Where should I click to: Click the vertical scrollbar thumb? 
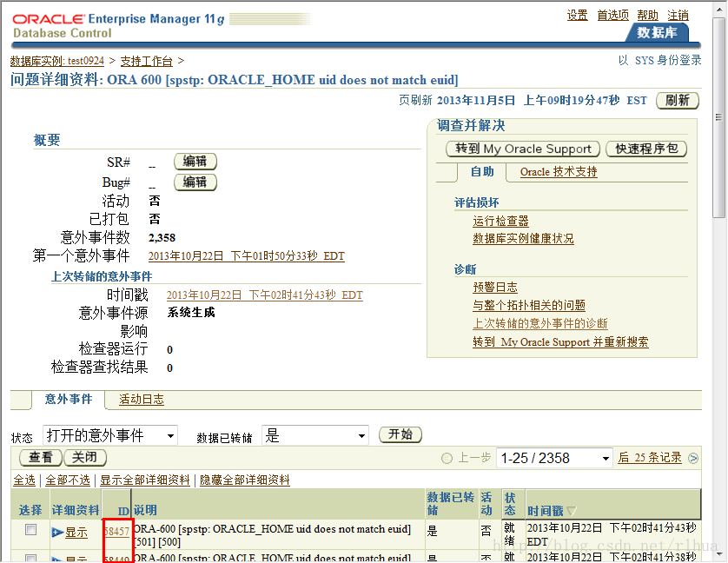point(718,117)
